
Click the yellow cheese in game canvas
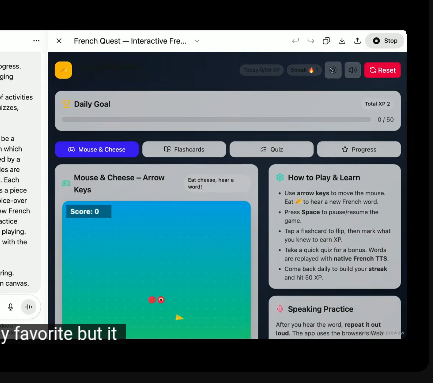point(179,317)
